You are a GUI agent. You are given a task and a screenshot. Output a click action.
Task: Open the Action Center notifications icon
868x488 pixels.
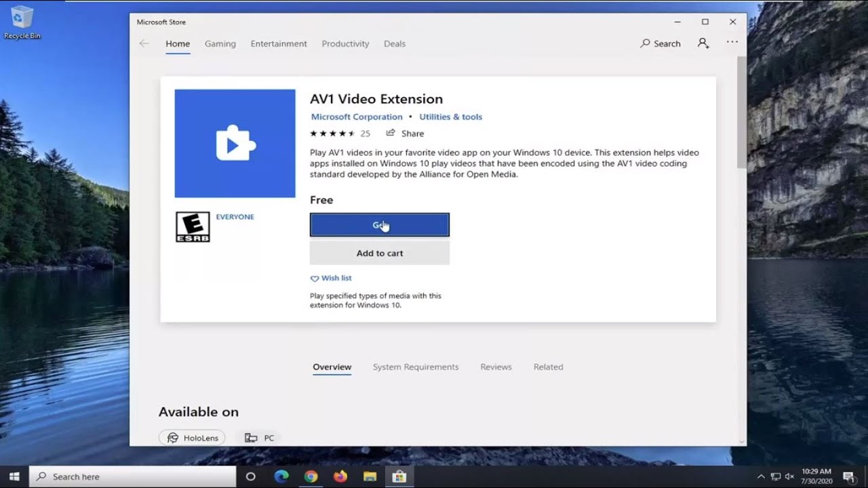(x=848, y=476)
